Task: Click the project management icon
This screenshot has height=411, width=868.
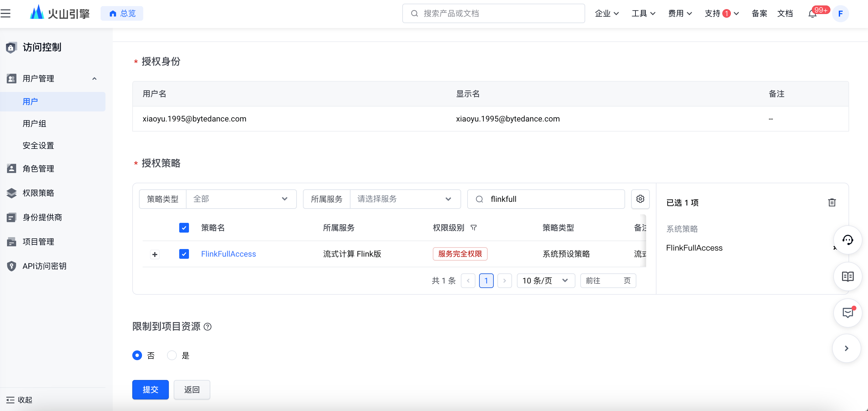Action: click(x=12, y=242)
